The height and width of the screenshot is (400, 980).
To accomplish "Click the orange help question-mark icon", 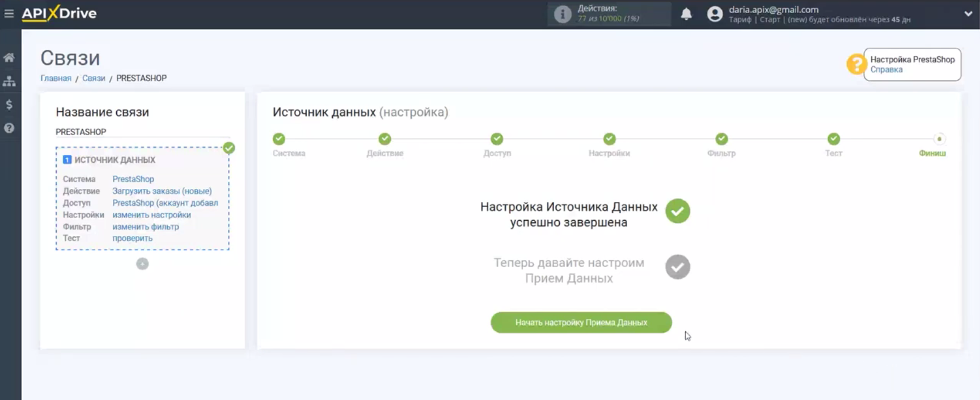I will pyautogui.click(x=855, y=64).
